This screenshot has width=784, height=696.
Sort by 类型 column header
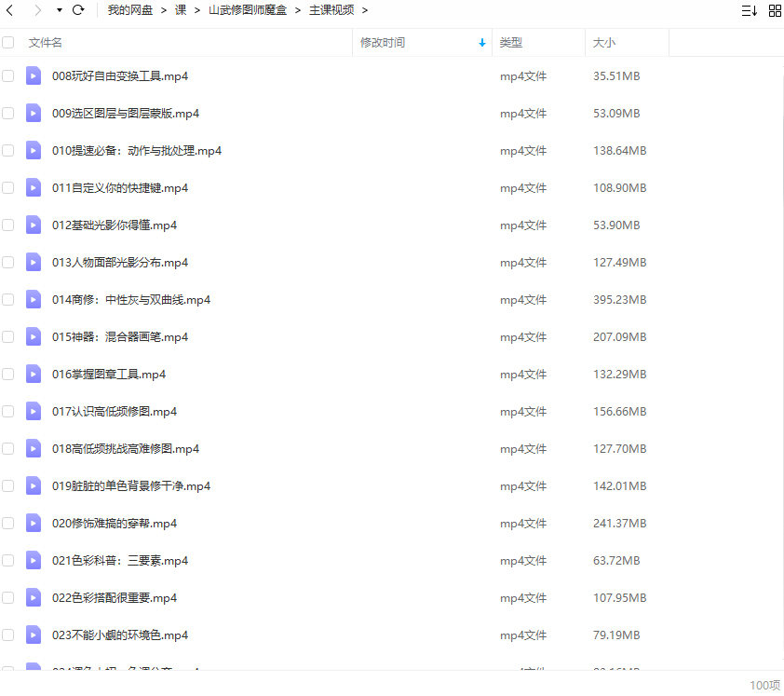pos(510,43)
